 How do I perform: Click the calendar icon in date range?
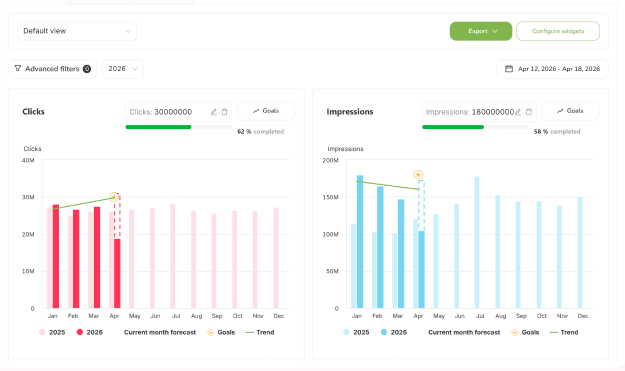pos(509,69)
